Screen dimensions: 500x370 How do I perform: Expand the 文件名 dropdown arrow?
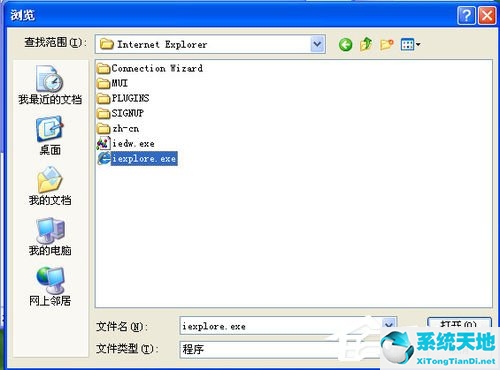click(388, 324)
